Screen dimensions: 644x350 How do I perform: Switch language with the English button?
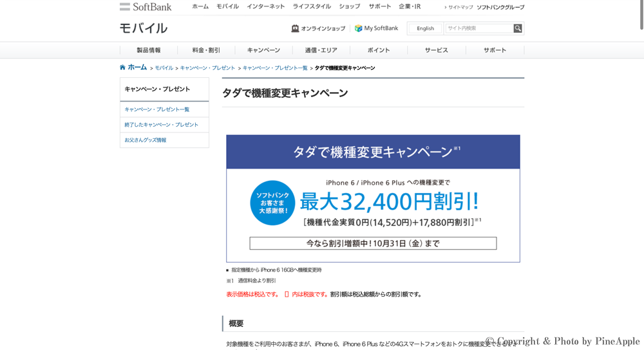click(x=425, y=28)
